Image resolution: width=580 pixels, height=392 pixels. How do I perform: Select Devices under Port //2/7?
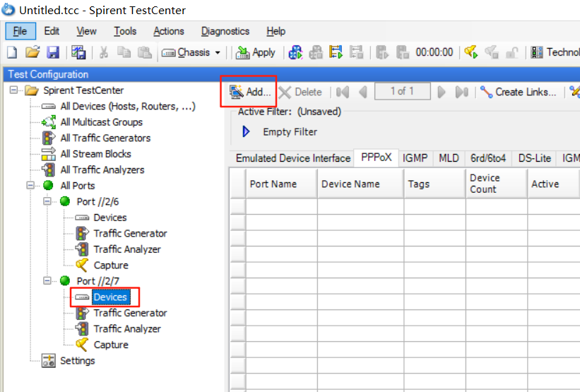[110, 297]
